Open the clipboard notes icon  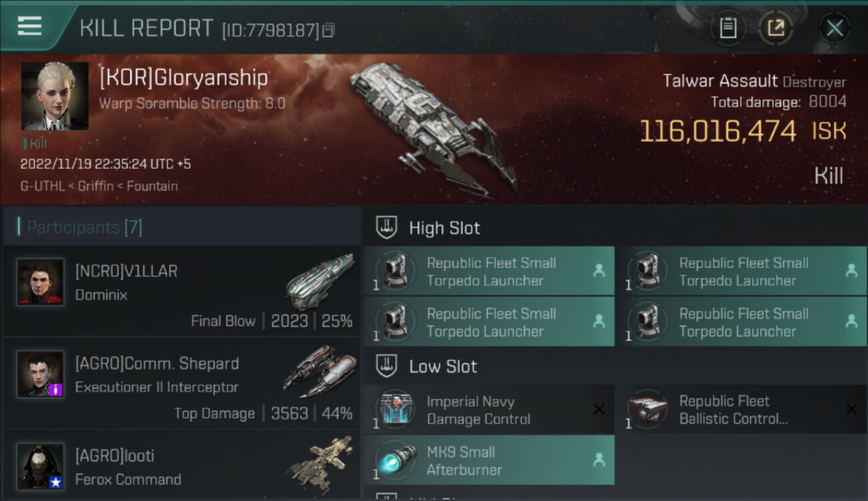coord(728,28)
